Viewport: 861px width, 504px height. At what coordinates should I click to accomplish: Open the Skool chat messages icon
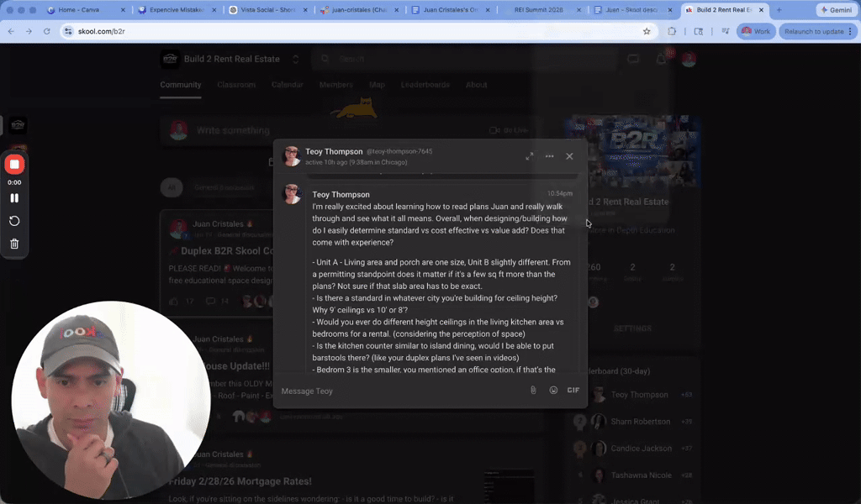(x=633, y=59)
